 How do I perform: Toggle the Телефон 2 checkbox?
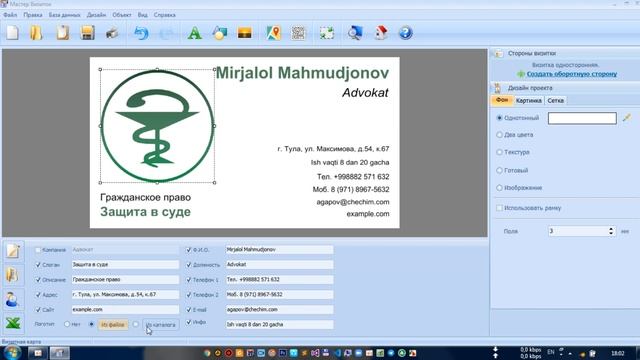pos(189,295)
